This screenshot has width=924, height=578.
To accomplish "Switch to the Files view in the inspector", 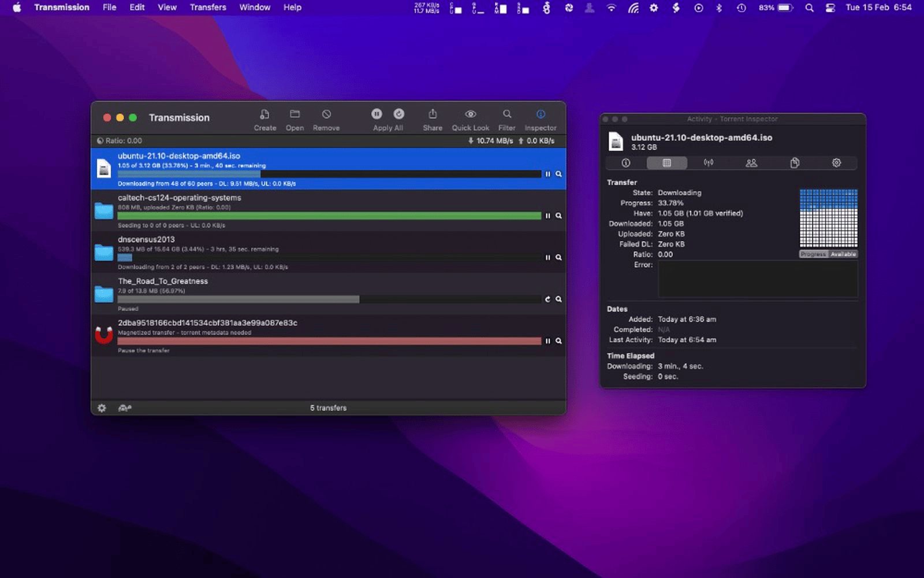I will [x=794, y=163].
